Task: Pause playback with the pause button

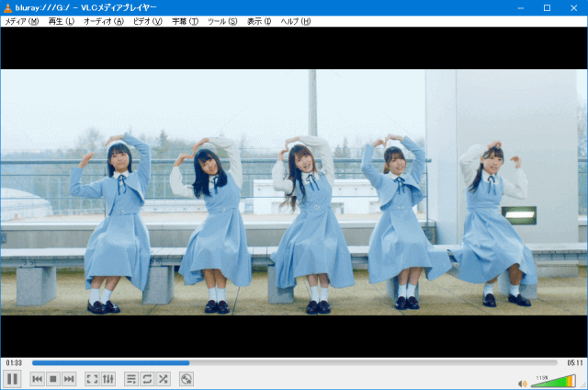Action: pos(12,379)
